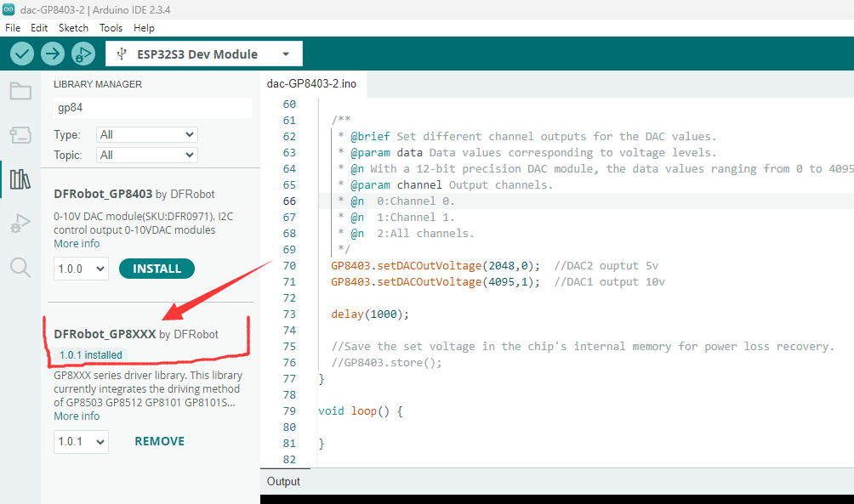
Task: Toggle the Library Manager sidebar icon
Action: point(20,179)
